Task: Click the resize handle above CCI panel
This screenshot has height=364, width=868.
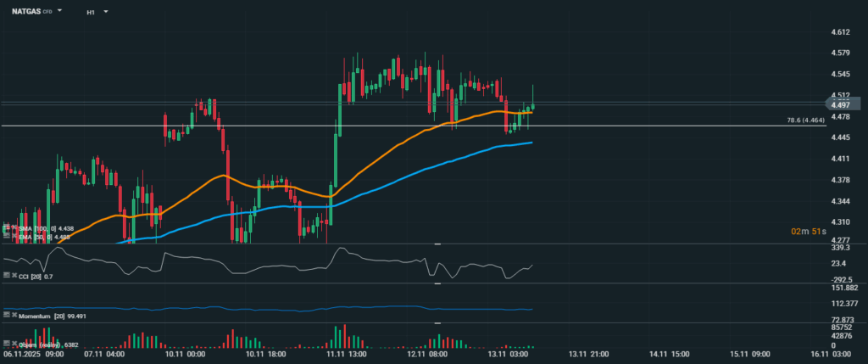Action: (x=437, y=244)
